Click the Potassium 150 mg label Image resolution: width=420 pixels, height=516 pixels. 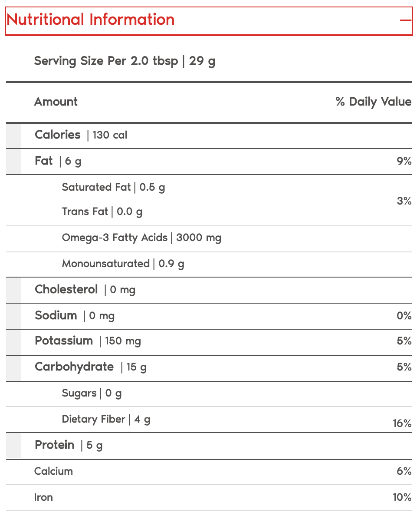click(x=88, y=341)
